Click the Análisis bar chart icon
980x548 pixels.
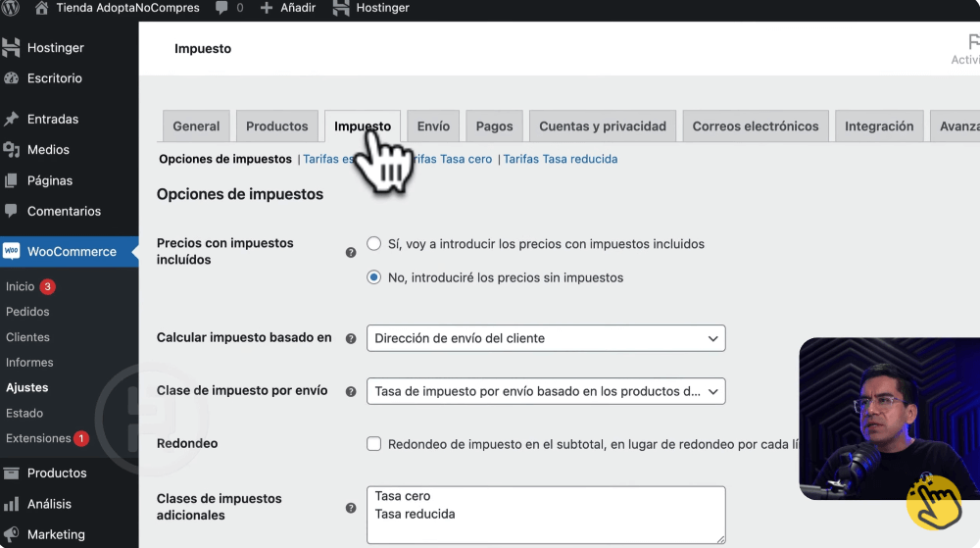pos(11,504)
